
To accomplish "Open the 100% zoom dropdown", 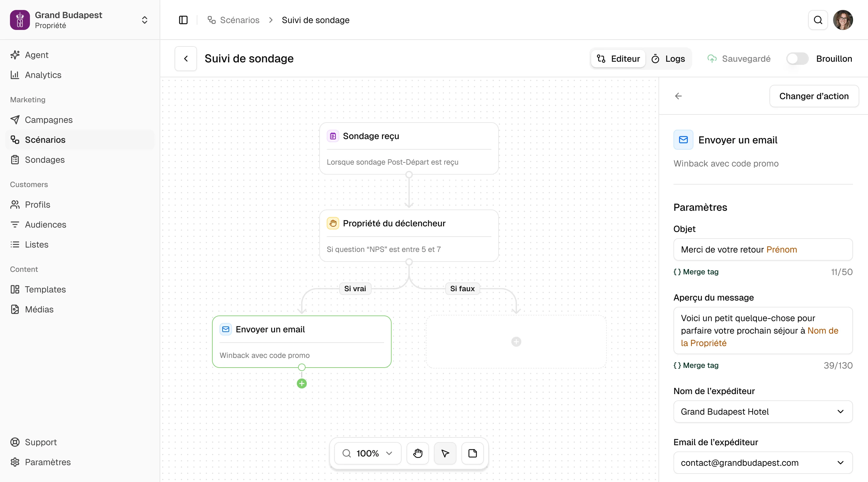I will [368, 453].
